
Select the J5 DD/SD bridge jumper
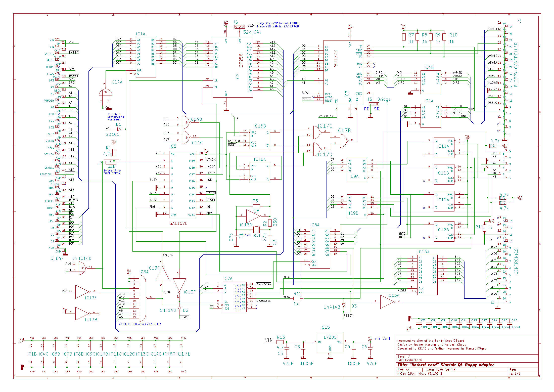coord(374,104)
